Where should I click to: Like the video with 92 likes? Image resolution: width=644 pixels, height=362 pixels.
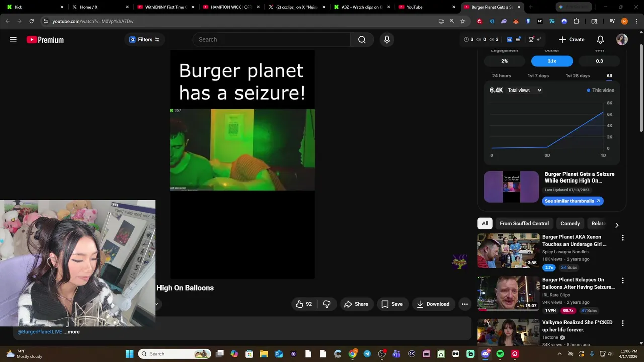pyautogui.click(x=304, y=304)
